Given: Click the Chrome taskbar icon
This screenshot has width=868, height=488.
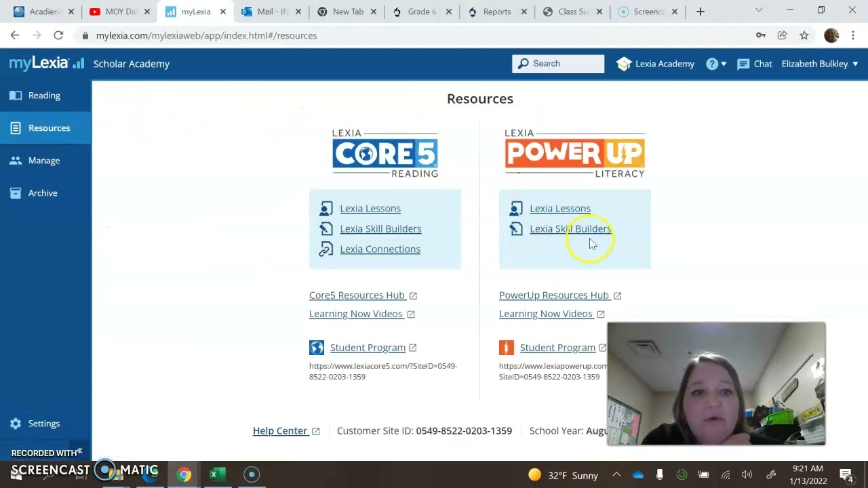Looking at the screenshot, I should click(x=184, y=474).
